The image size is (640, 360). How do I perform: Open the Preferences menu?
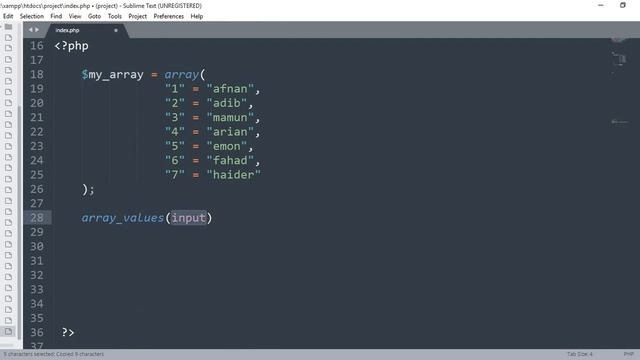point(169,16)
